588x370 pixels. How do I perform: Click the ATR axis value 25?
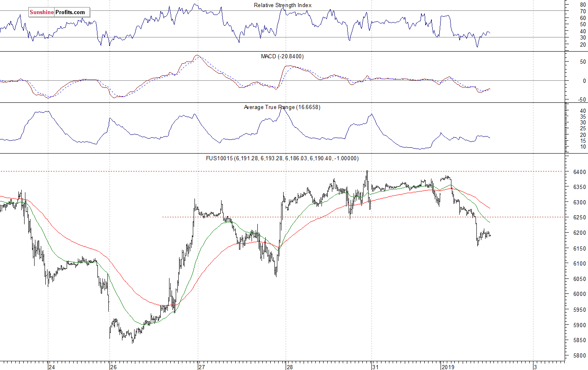pos(583,129)
